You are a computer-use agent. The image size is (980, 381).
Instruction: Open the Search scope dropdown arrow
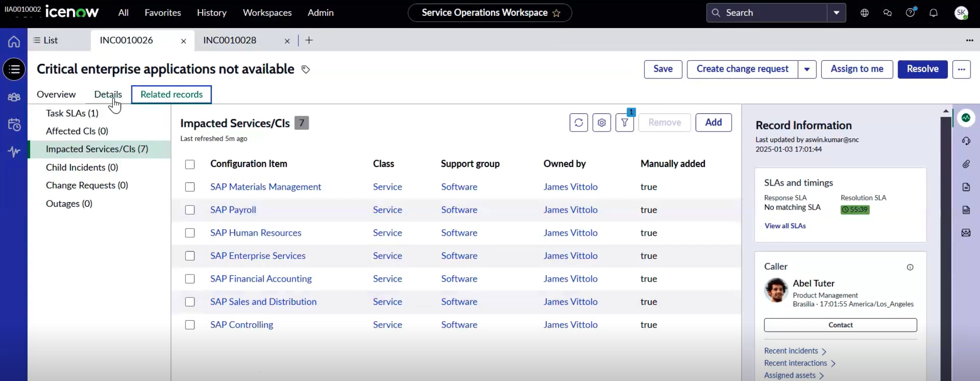pyautogui.click(x=836, y=13)
